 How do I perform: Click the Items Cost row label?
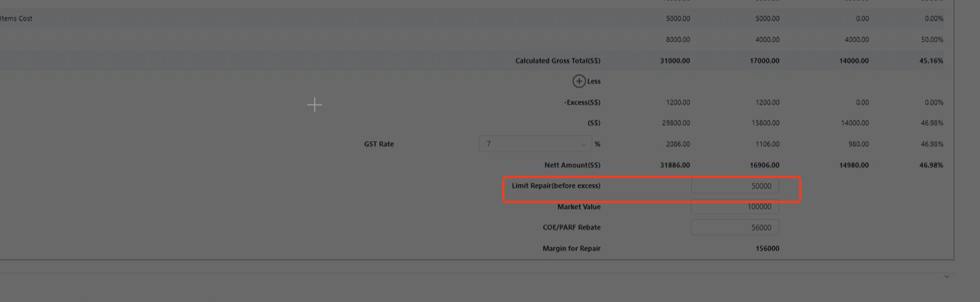tap(17, 18)
